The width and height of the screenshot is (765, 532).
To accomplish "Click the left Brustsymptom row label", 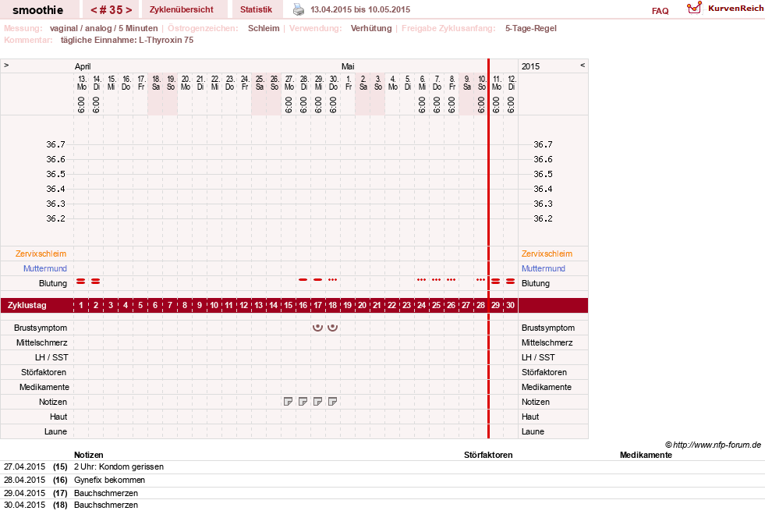I will [x=41, y=328].
